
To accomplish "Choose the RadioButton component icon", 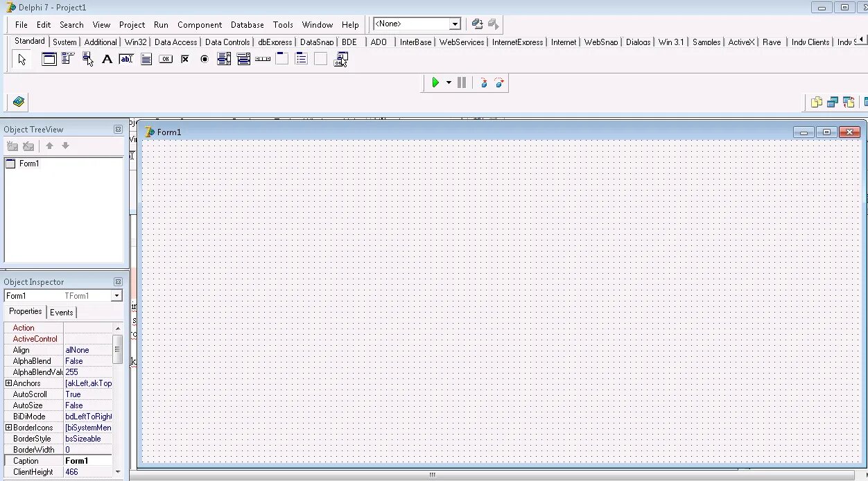I will 205,59.
